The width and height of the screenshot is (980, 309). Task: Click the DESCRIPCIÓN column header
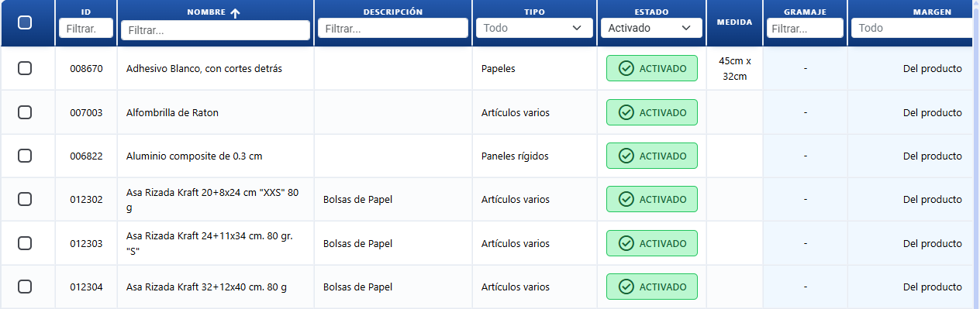pos(393,12)
